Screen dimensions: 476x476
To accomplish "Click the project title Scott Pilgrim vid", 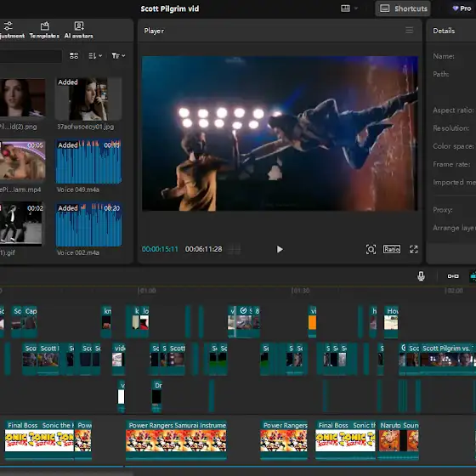I will (x=170, y=8).
